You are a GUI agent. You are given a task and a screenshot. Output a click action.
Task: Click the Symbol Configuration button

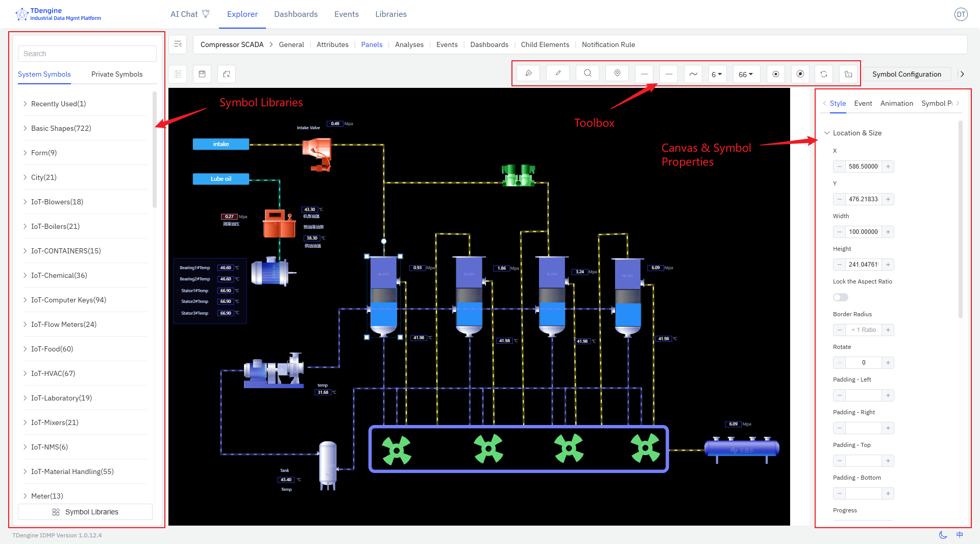pyautogui.click(x=906, y=74)
